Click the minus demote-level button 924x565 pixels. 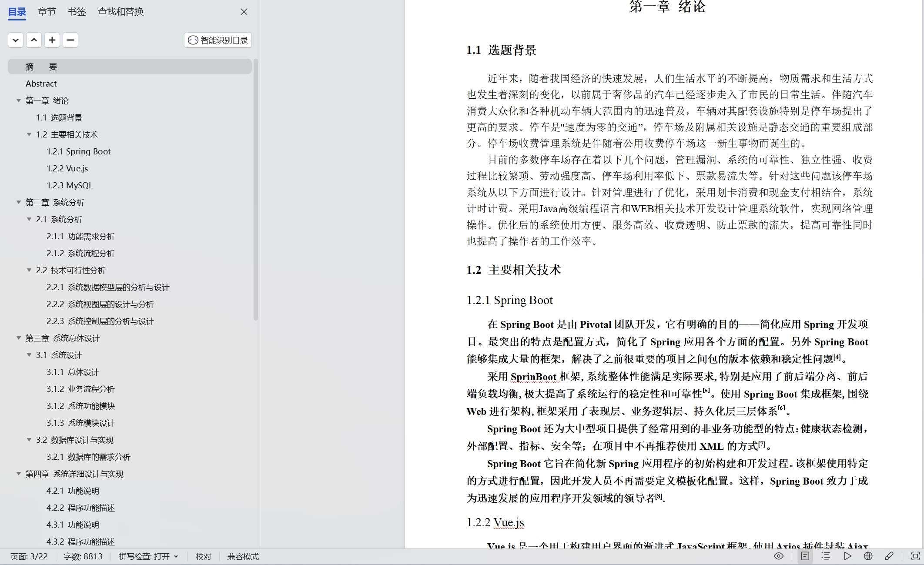click(x=70, y=40)
